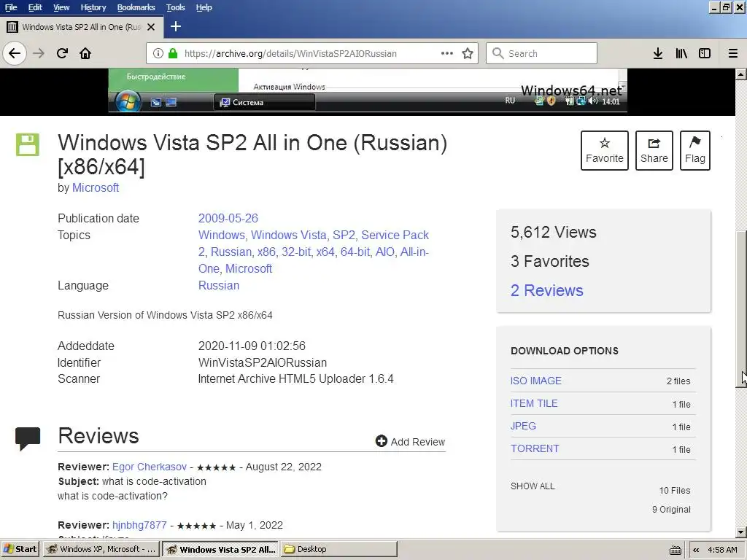The image size is (747, 560).
Task: Open the Windows Vista topic link
Action: (289, 235)
